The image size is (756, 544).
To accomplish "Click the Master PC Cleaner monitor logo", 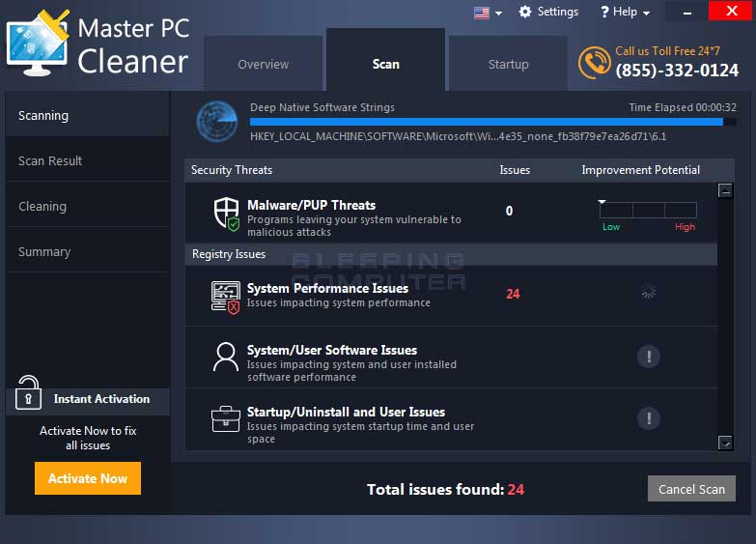I will click(x=38, y=43).
